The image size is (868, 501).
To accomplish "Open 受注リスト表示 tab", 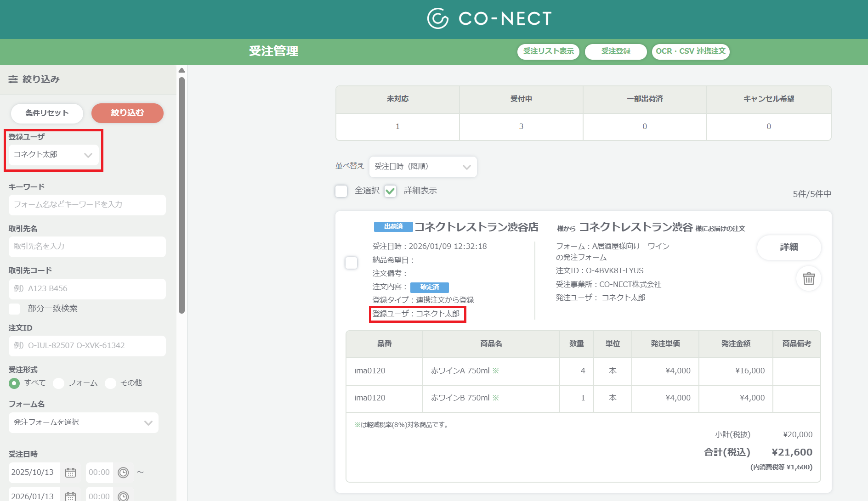I will click(x=548, y=51).
